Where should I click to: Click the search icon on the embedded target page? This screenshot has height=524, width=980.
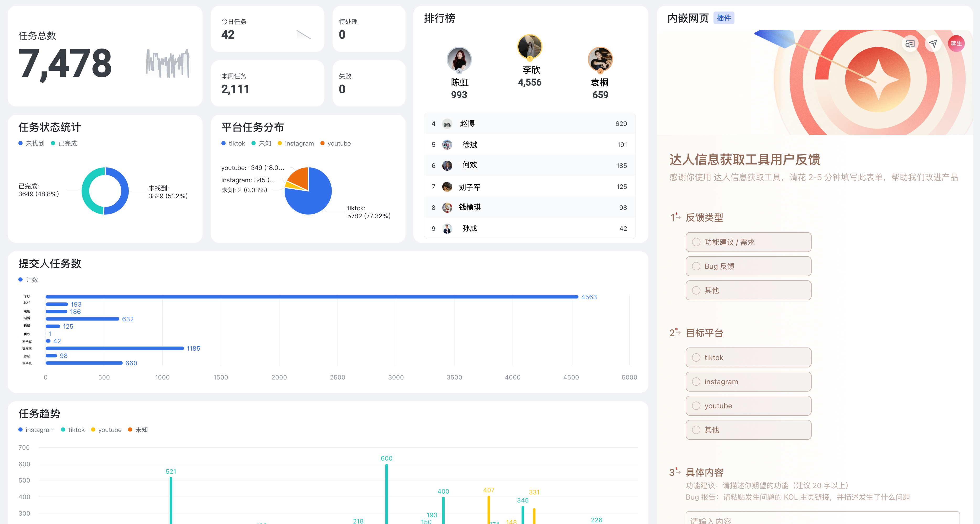[x=910, y=44]
